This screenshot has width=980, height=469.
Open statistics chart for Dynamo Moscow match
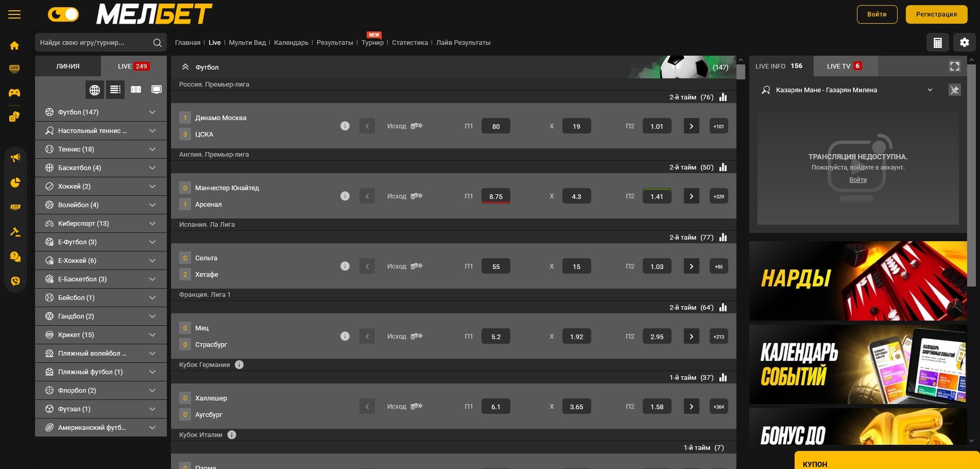(723, 97)
